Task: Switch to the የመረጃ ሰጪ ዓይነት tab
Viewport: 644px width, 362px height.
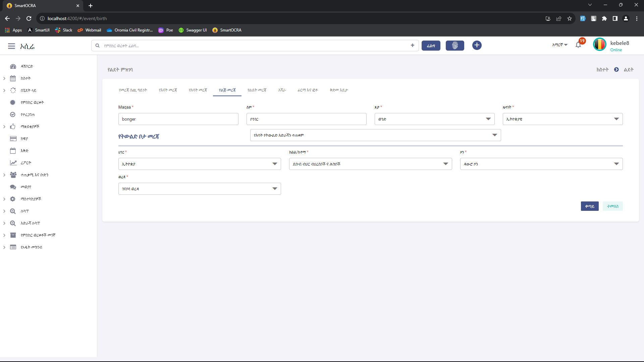Action: [133, 90]
